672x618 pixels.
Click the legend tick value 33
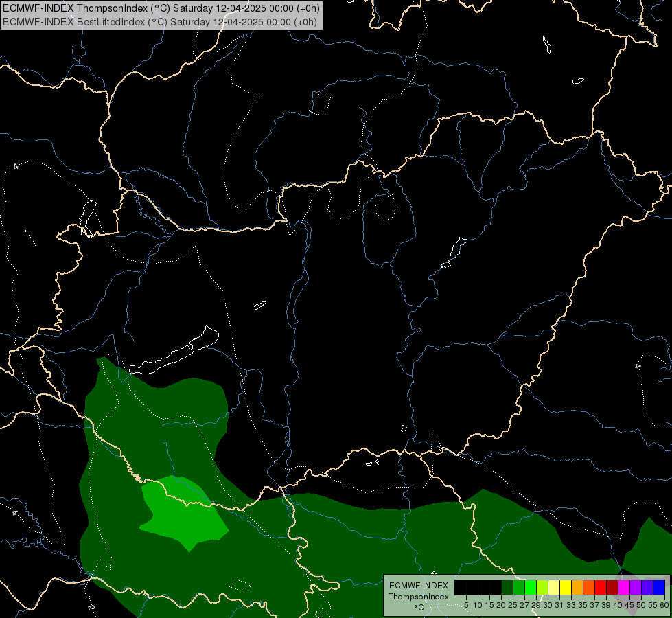click(571, 605)
